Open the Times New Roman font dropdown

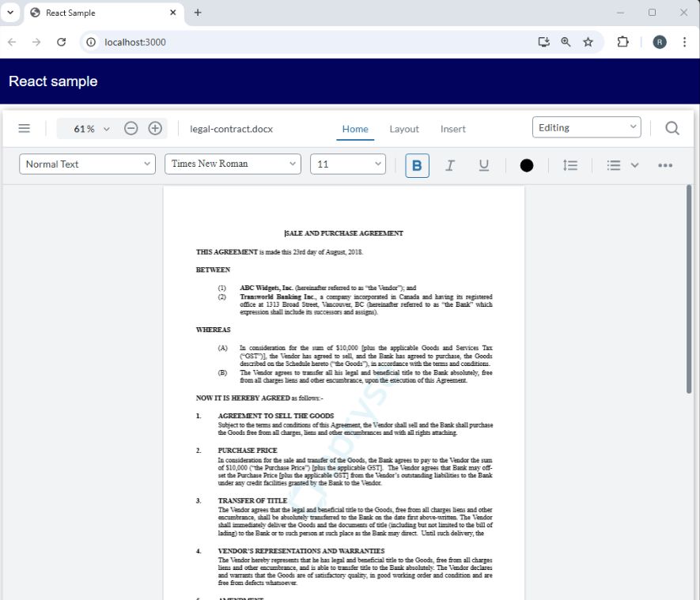click(x=233, y=164)
